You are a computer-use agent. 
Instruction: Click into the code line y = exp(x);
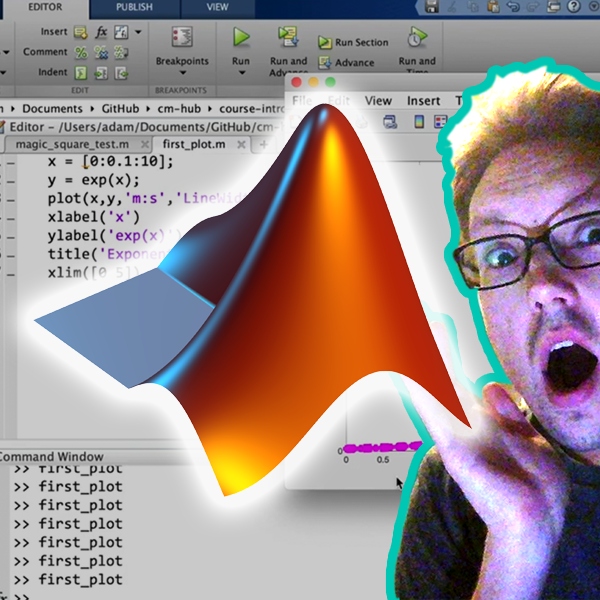pyautogui.click(x=94, y=180)
